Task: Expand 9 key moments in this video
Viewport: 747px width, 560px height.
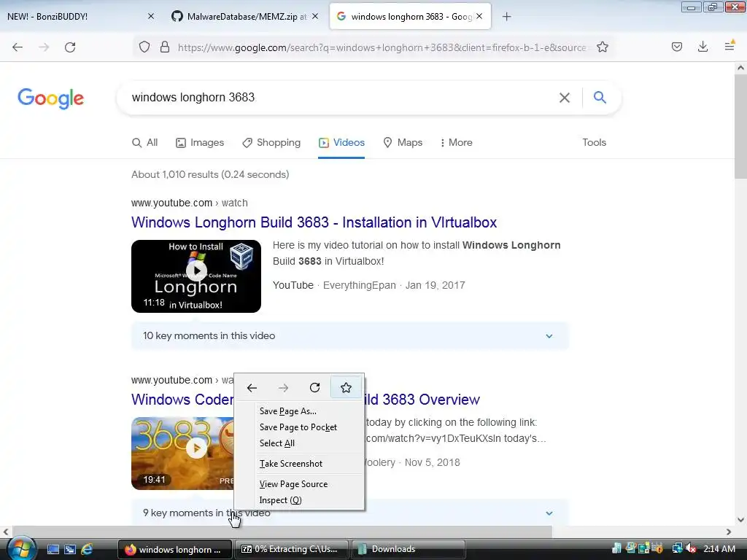Action: tap(349, 513)
